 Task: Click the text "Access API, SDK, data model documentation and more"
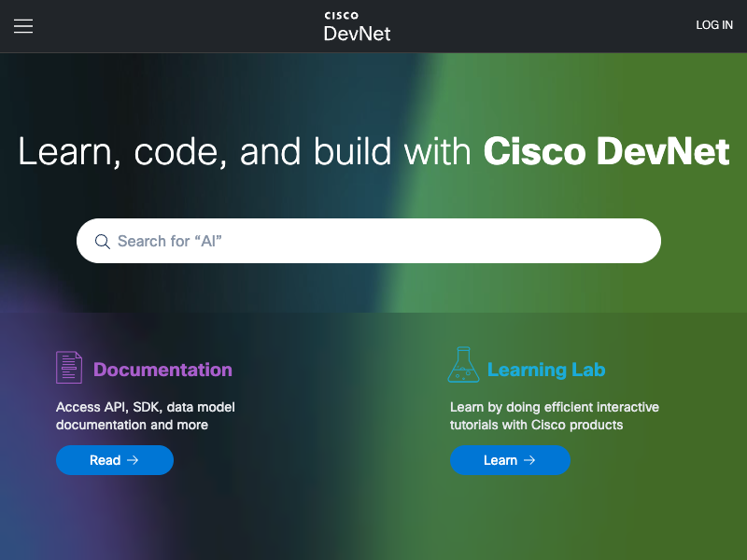(x=146, y=415)
